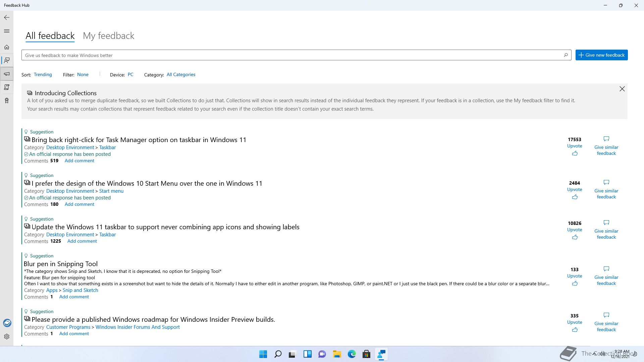644x362 pixels.
Task: Open Chat icon on taskbar
Action: [322, 354]
